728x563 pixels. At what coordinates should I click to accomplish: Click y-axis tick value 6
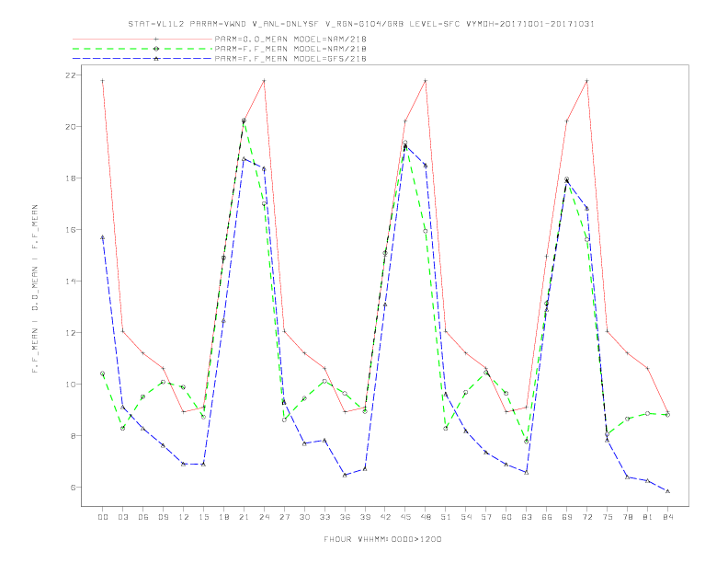click(x=74, y=488)
